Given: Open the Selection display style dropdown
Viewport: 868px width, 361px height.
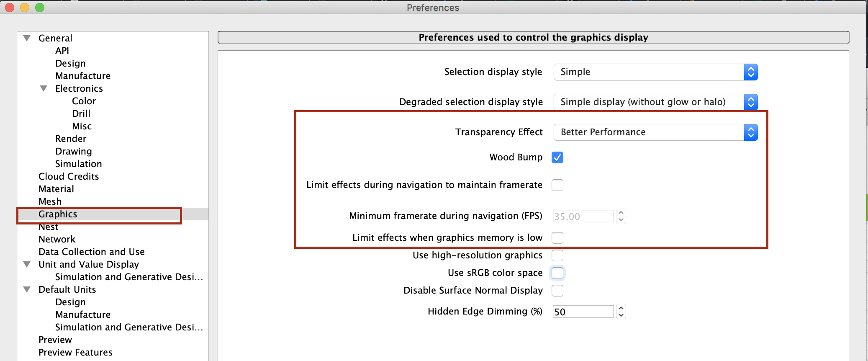Looking at the screenshot, I should coord(655,72).
